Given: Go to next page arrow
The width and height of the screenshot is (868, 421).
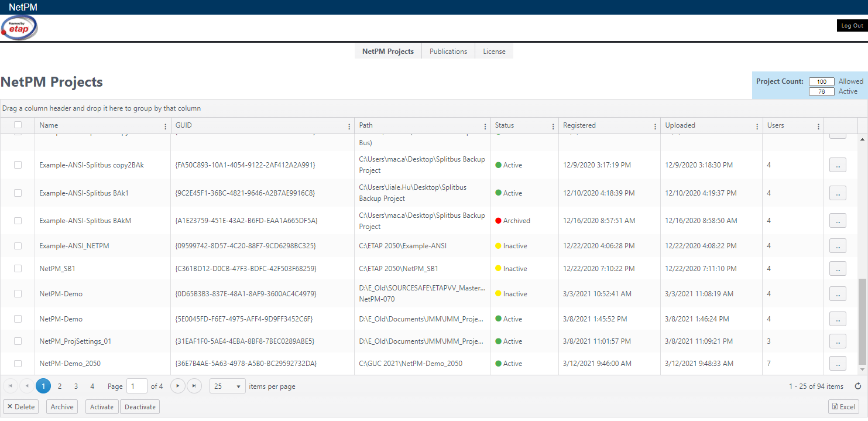Looking at the screenshot, I should tap(178, 386).
